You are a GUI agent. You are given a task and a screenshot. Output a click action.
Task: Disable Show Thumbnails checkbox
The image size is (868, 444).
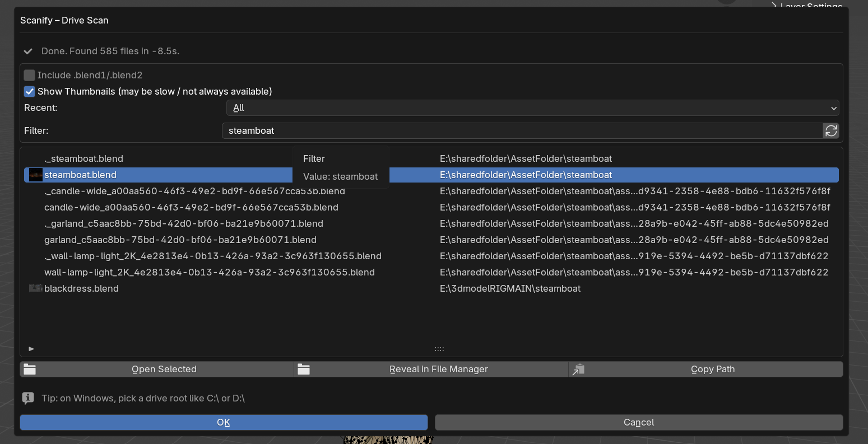30,91
